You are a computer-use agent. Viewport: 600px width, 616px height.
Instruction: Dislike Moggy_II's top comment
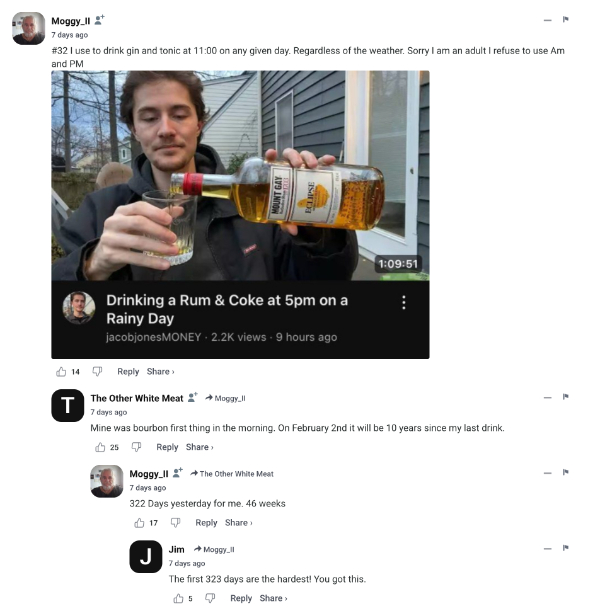[x=97, y=371]
